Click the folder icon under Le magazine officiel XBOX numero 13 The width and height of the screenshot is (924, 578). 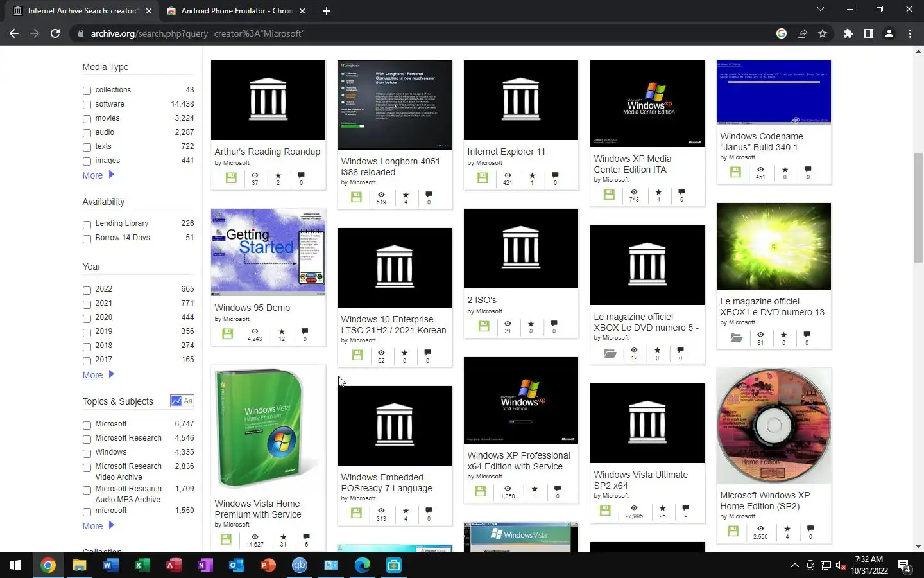pyautogui.click(x=736, y=338)
